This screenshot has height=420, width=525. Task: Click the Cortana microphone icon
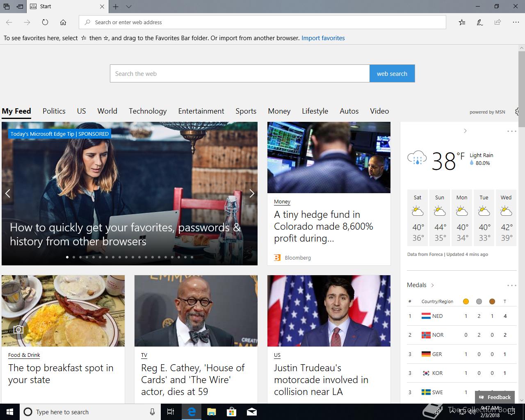click(152, 412)
